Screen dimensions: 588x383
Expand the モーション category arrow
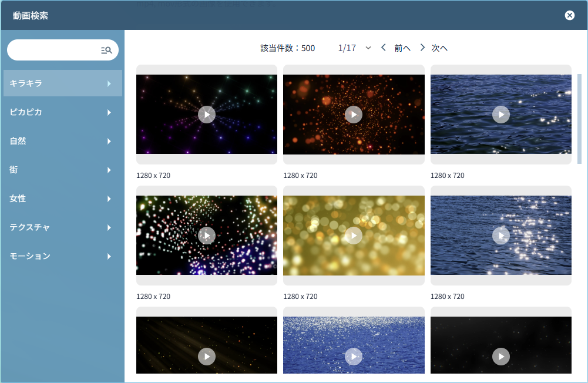(x=109, y=256)
